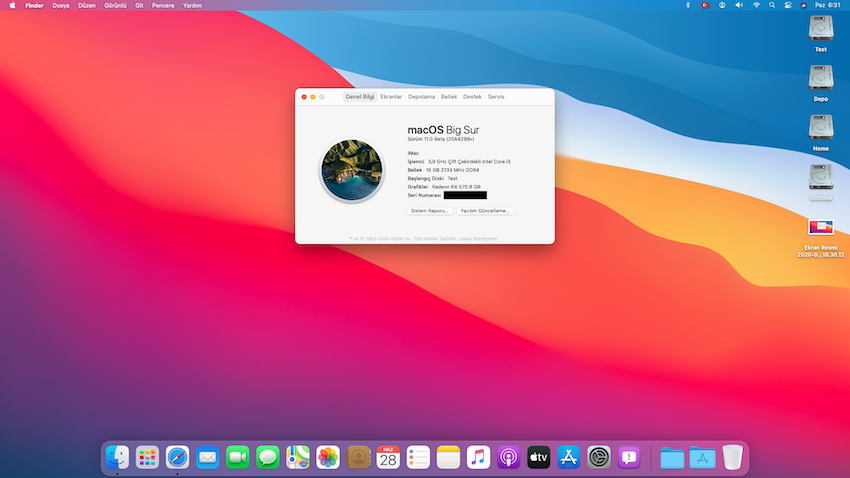Open the App Store dock icon
Image resolution: width=850 pixels, height=478 pixels.
(569, 458)
